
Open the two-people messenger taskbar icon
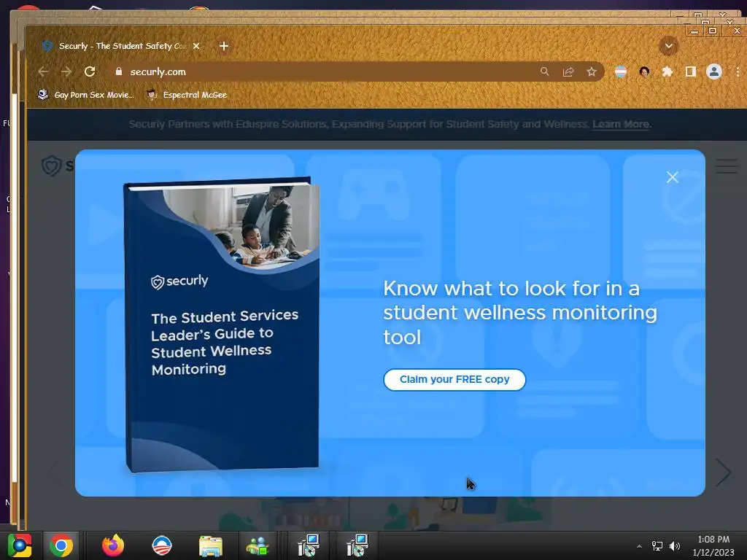258,546
